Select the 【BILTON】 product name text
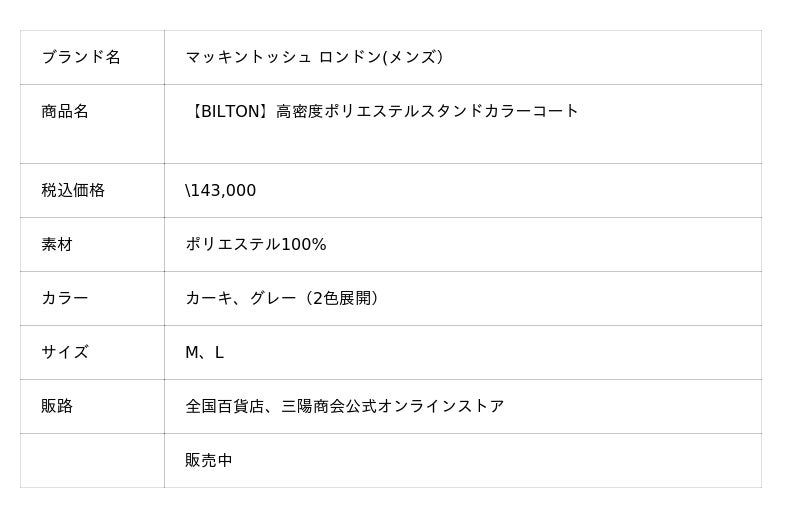 pyautogui.click(x=230, y=111)
